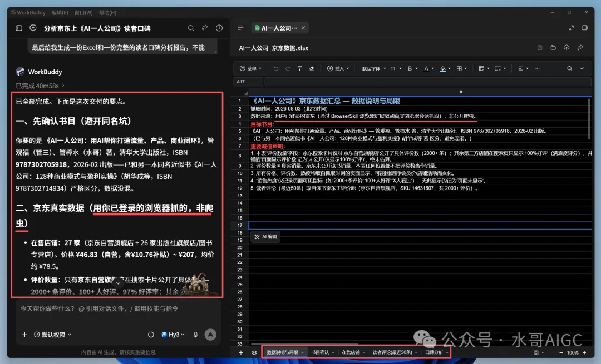The width and height of the screenshot is (601, 364).
Task: Start a new chat with plus-bubble icon
Action: click(33, 28)
